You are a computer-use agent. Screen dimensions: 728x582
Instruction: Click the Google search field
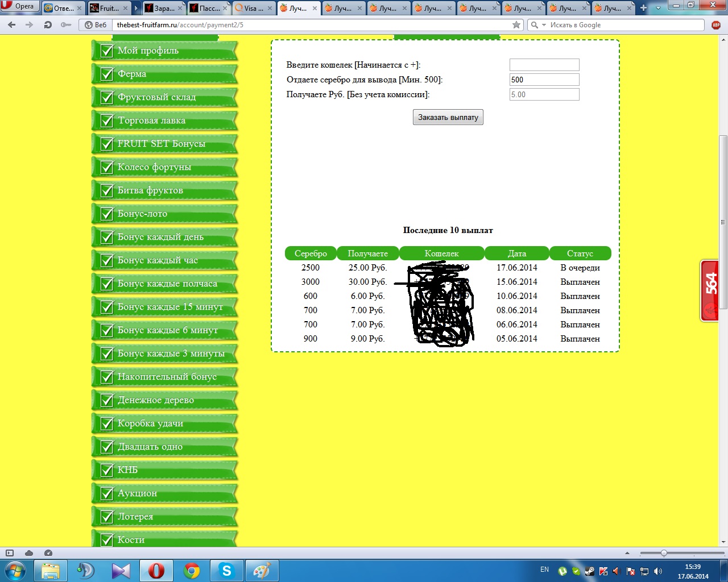(x=626, y=25)
